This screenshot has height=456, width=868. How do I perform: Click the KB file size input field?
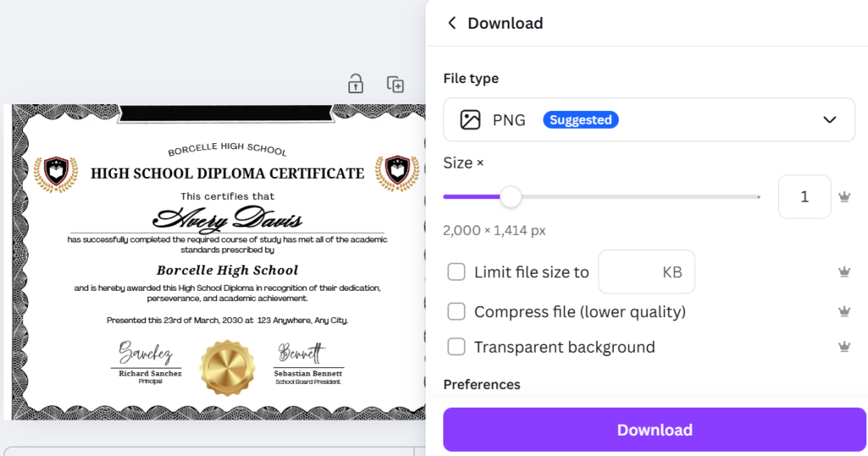coord(646,272)
